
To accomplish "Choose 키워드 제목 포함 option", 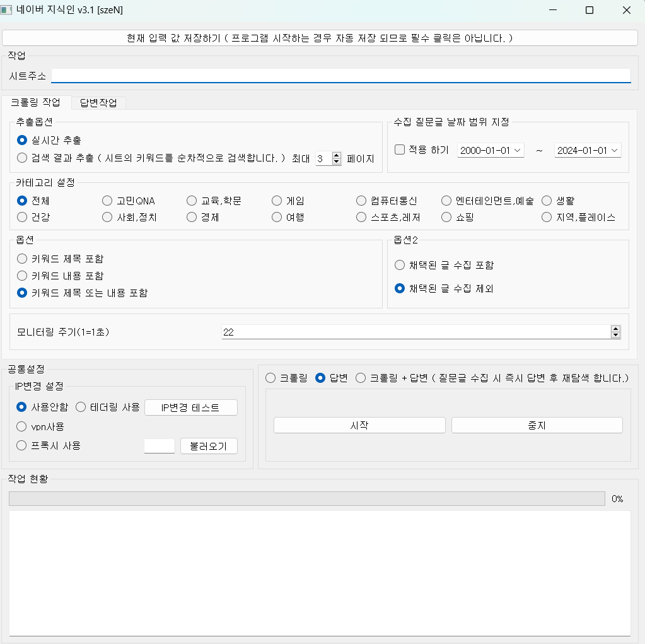I will point(60,259).
